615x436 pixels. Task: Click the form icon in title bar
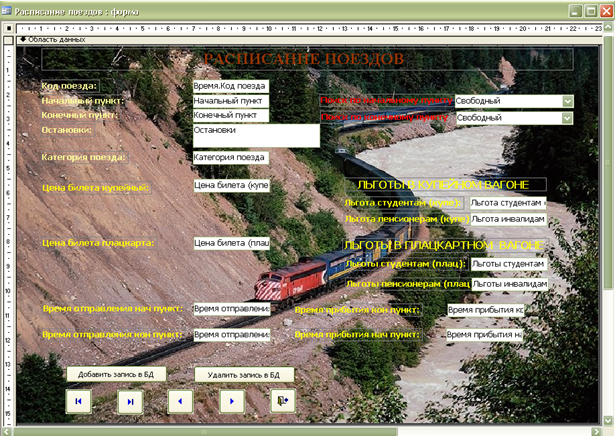(x=8, y=9)
